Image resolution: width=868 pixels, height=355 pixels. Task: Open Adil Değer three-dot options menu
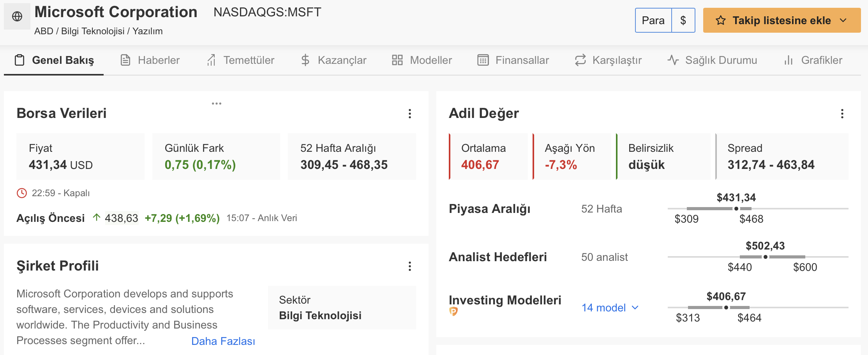coord(842,113)
